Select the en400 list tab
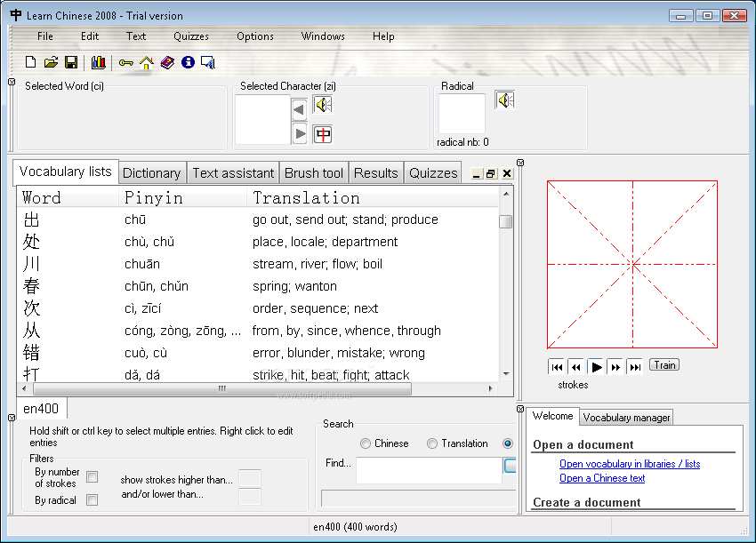Image resolution: width=756 pixels, height=543 pixels. tap(41, 409)
